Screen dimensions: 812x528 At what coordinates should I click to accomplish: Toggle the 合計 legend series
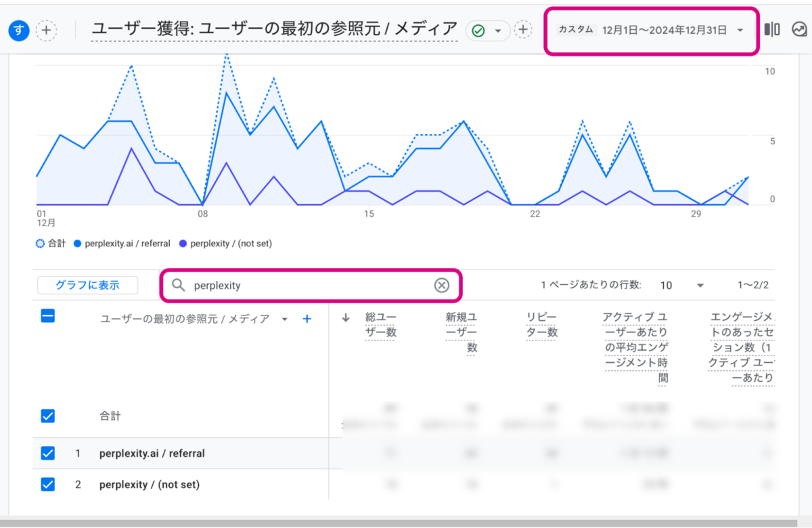[x=51, y=243]
